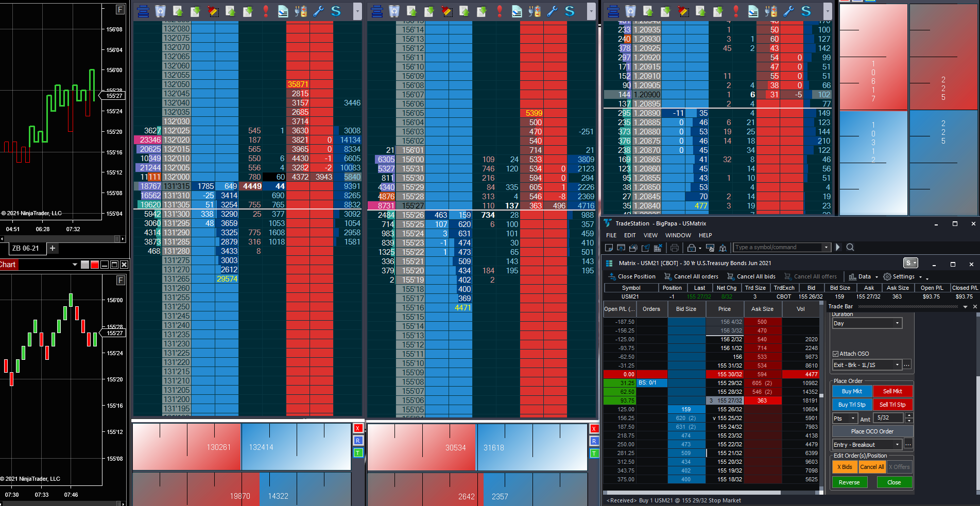Expand the Settings menu in Matrix toolbar
The height and width of the screenshot is (506, 980).
(902, 276)
